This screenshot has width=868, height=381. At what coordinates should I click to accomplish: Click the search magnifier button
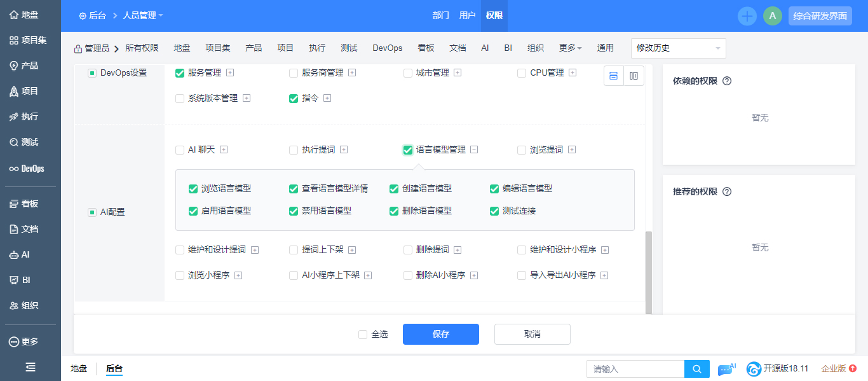tap(697, 369)
